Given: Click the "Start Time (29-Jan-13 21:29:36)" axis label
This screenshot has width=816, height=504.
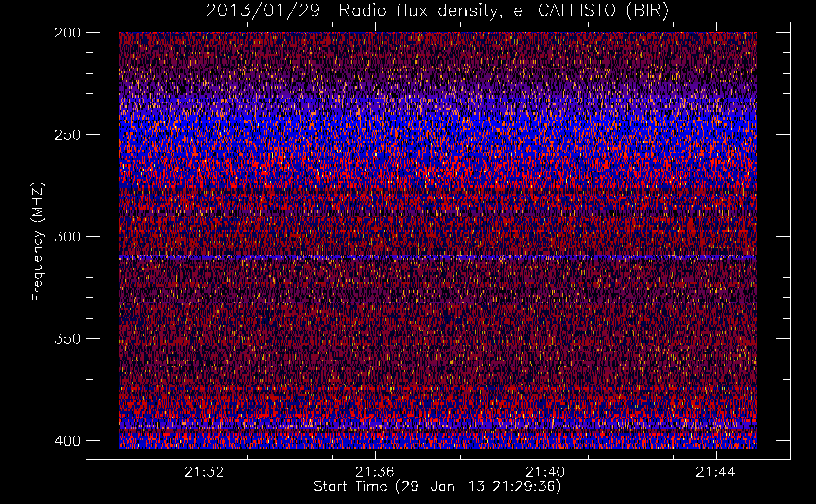Looking at the screenshot, I should [x=437, y=487].
